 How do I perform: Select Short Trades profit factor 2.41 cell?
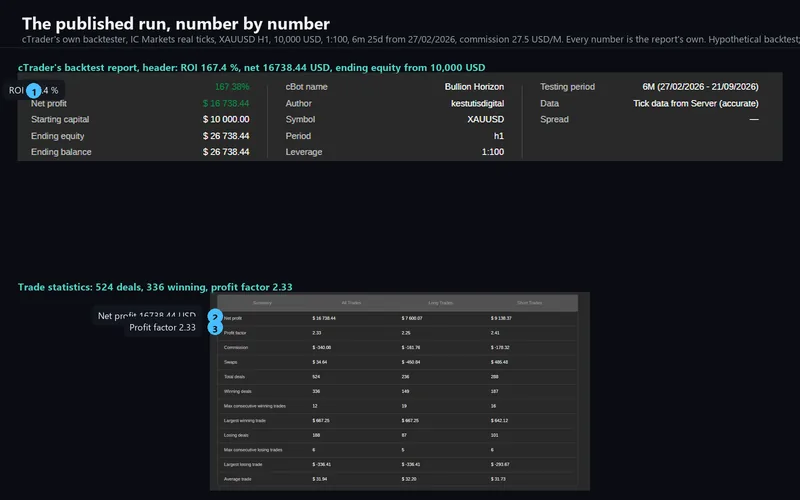pos(495,333)
